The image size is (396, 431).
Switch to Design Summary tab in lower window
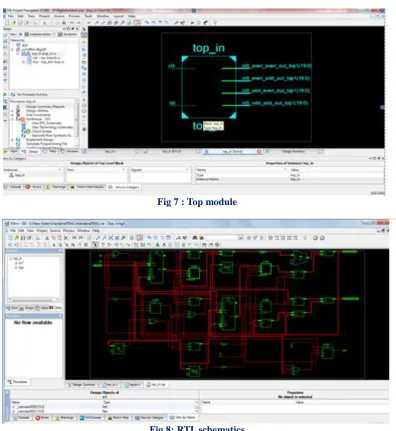click(x=81, y=385)
